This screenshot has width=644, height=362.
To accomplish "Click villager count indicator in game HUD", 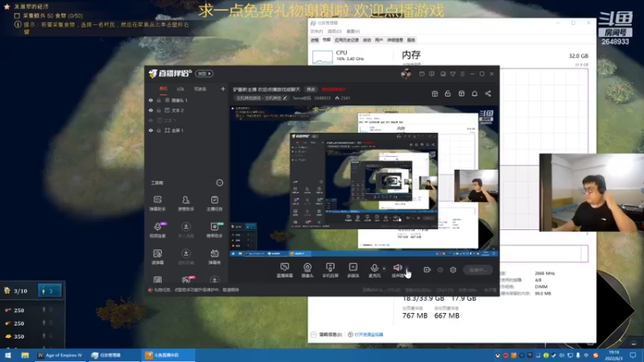I will pyautogui.click(x=50, y=290).
